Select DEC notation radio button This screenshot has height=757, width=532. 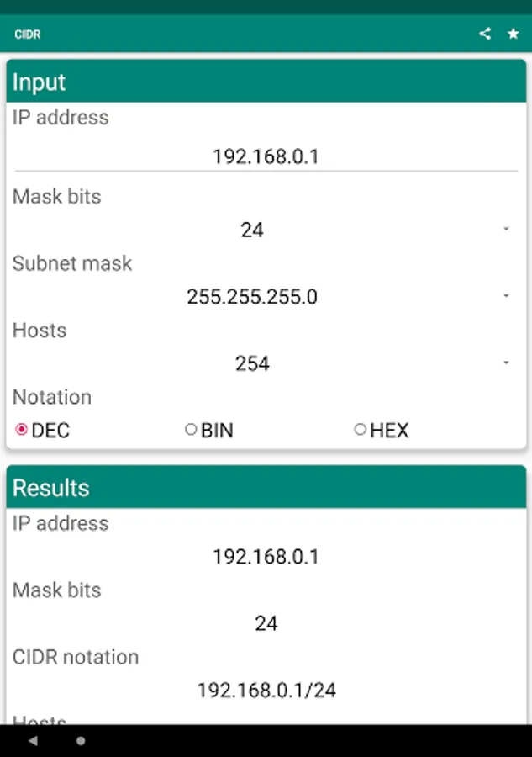click(x=22, y=430)
